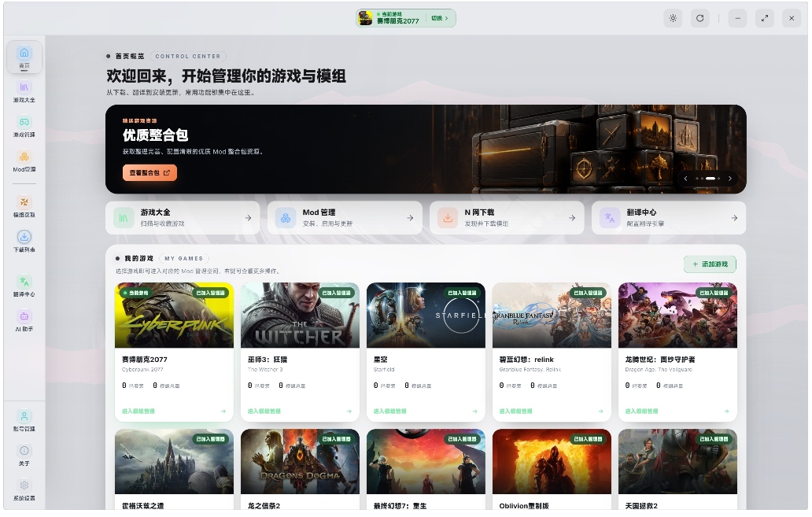Open the 游戏大全 quick-access card
Image resolution: width=812 pixels, height=517 pixels.
pyautogui.click(x=183, y=218)
